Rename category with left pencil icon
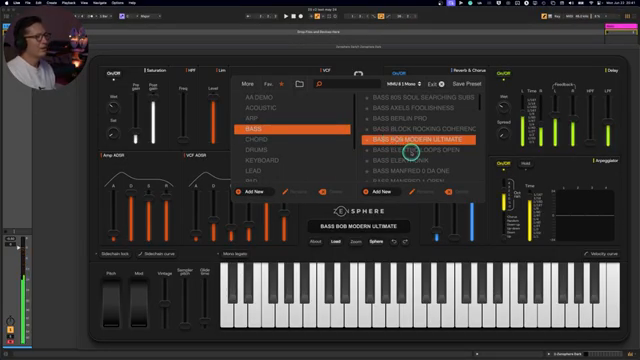The image size is (640, 360). (x=285, y=191)
